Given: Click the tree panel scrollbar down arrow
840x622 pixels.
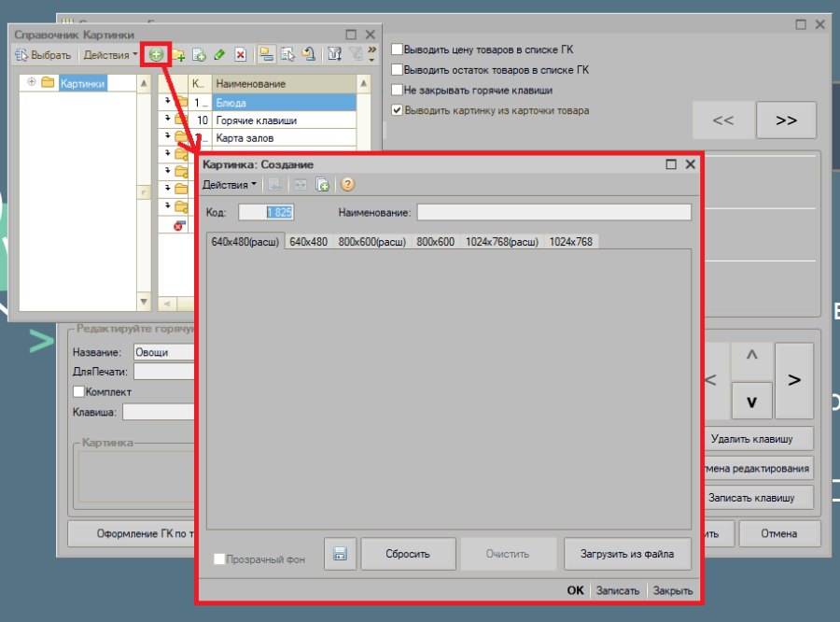Looking at the screenshot, I should tap(144, 302).
